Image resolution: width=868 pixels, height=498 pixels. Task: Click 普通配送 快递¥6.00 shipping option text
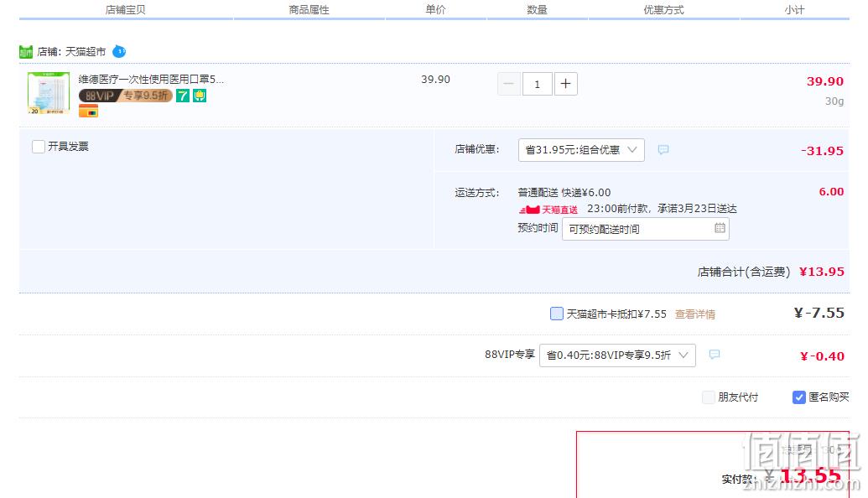click(564, 193)
